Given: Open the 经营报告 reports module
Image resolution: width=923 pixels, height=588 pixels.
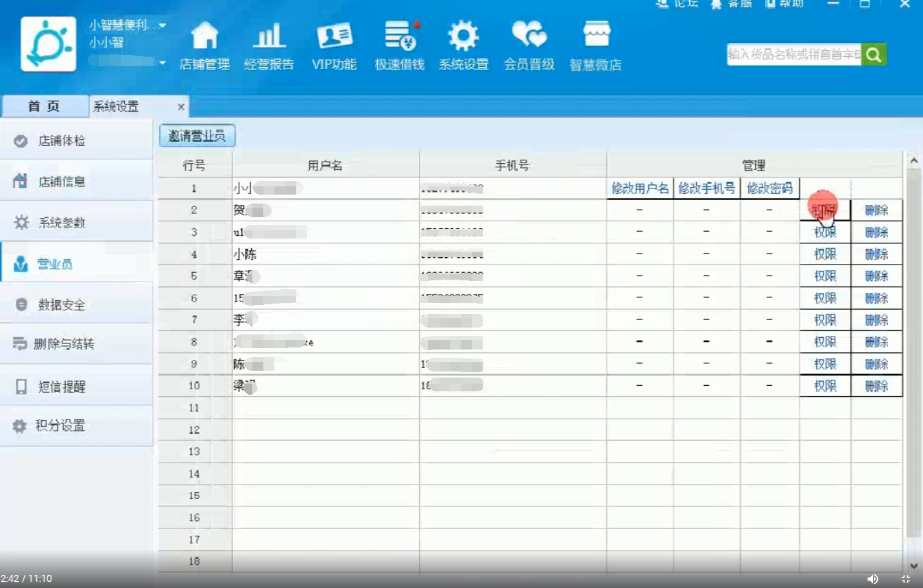Looking at the screenshot, I should coord(269,43).
